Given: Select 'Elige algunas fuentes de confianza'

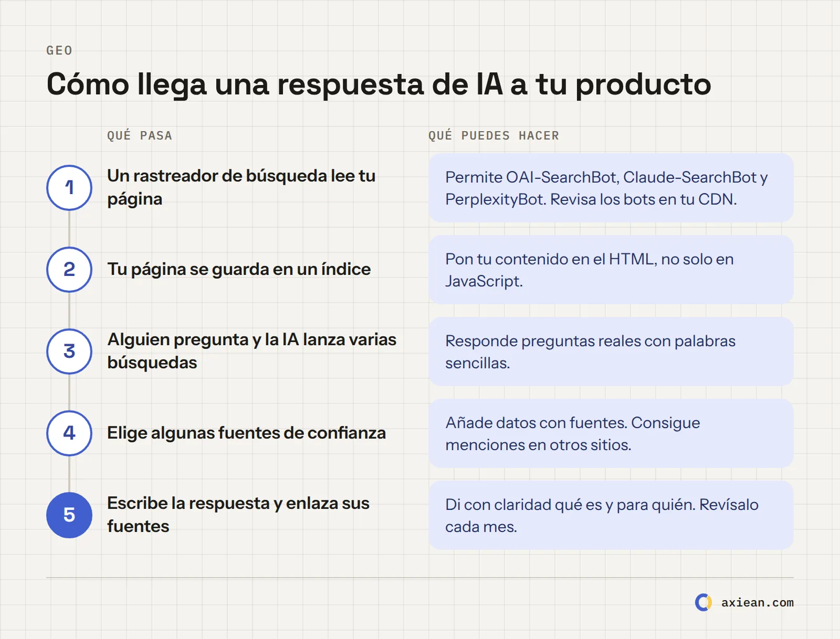Looking at the screenshot, I should (246, 433).
